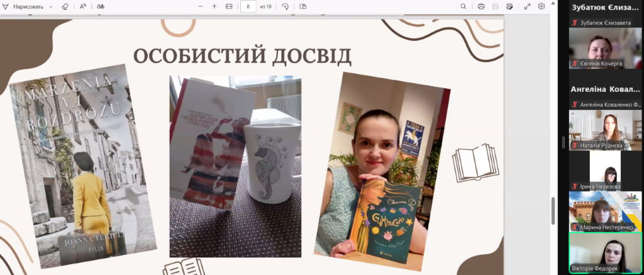Click the 'из 10' page count text
Screen dimensions: 644x275
coord(266,6)
